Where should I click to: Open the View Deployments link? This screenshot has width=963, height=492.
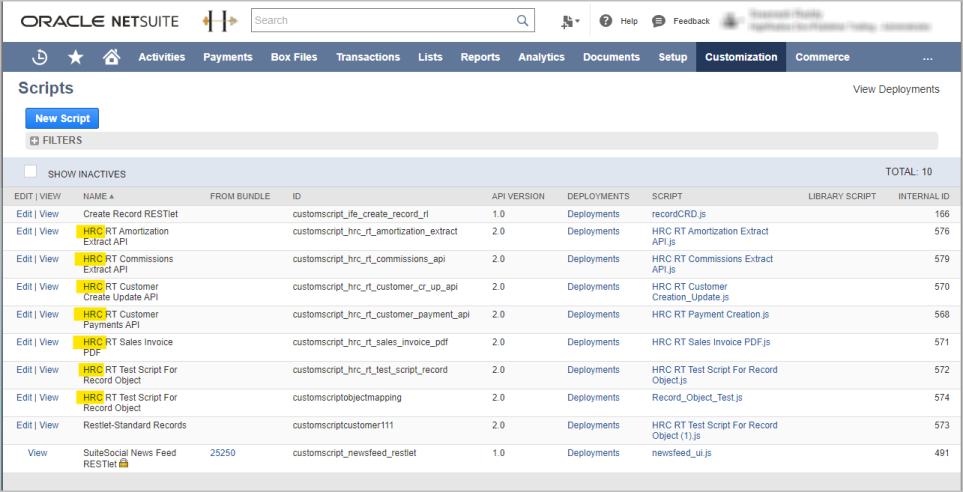click(x=895, y=89)
